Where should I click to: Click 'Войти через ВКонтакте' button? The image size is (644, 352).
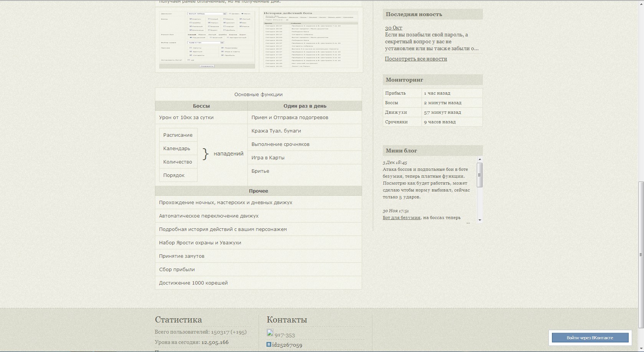click(x=590, y=338)
